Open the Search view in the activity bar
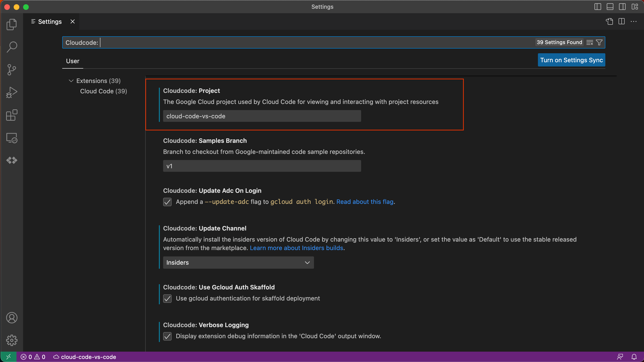 pos(12,47)
